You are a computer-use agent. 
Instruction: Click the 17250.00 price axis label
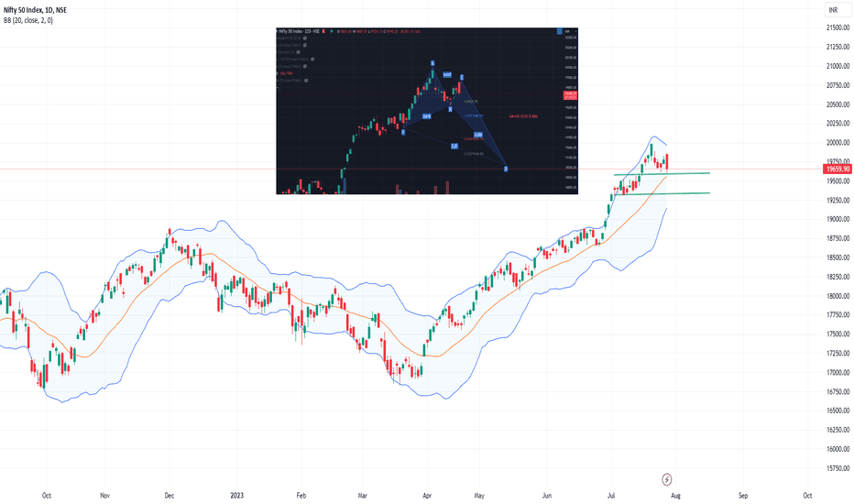pos(838,354)
